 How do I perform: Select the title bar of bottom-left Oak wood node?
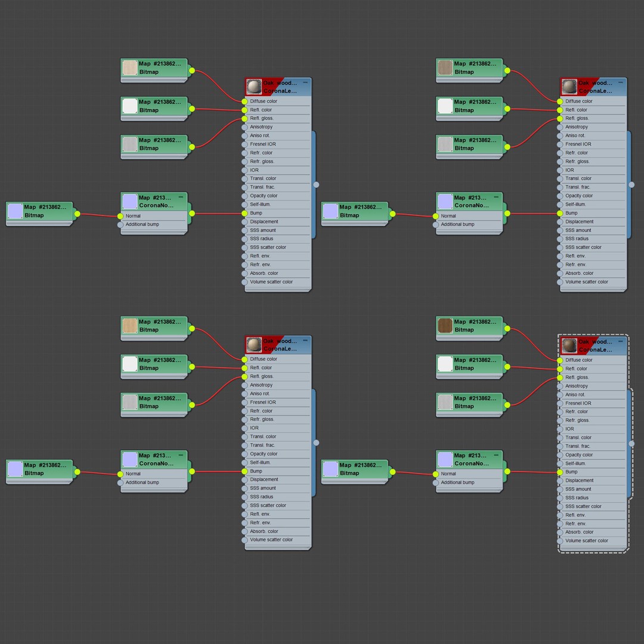278,345
